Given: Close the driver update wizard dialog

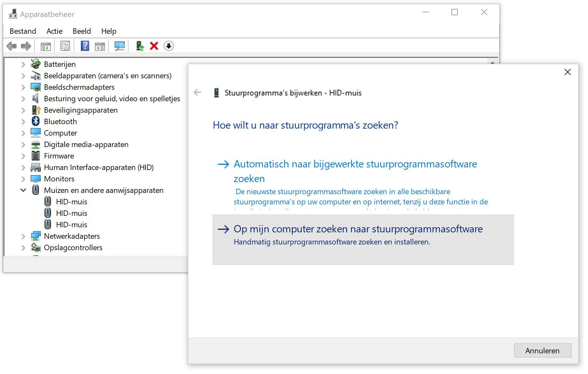Looking at the screenshot, I should coord(567,72).
